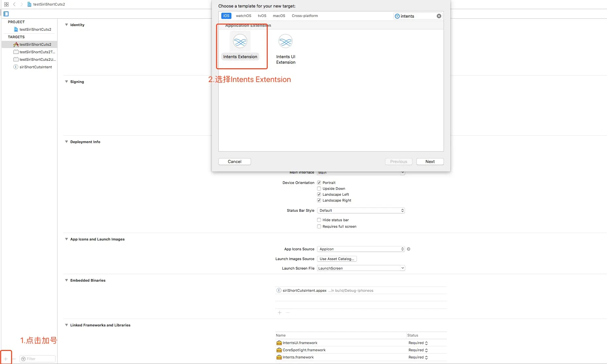The width and height of the screenshot is (607, 364).
Task: Click the targets Filter field
Action: [38, 359]
